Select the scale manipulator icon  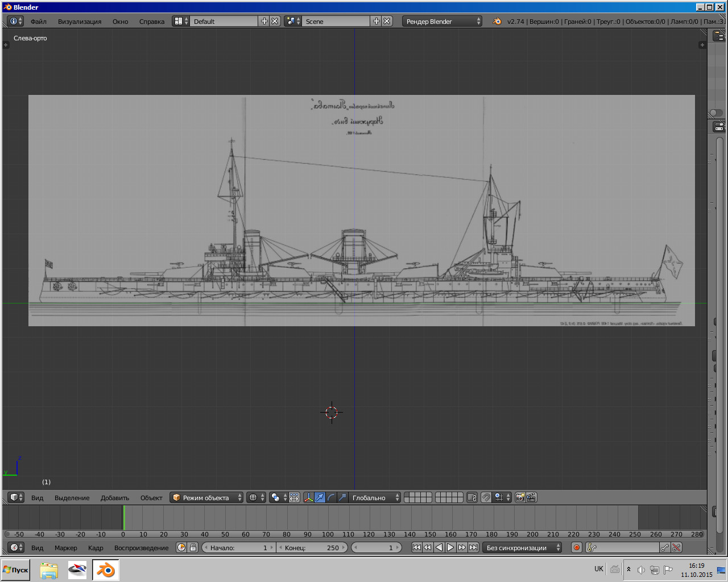342,497
